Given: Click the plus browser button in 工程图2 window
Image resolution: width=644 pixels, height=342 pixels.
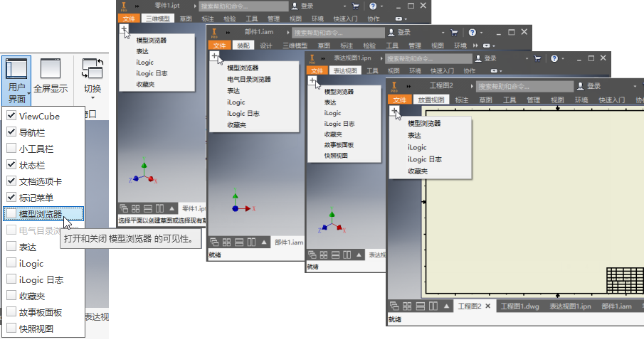Looking at the screenshot, I should coord(394,111).
